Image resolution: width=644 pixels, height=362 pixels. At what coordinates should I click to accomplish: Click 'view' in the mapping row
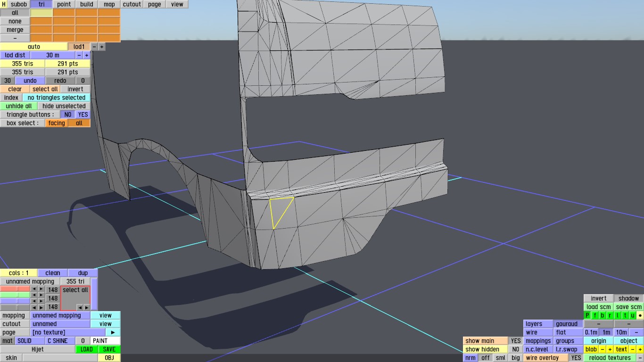pos(106,315)
